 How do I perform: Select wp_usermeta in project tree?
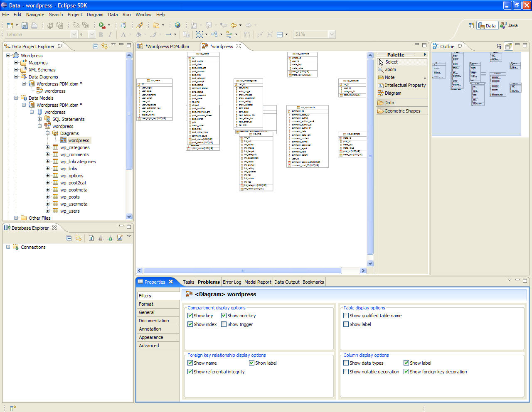pos(74,204)
